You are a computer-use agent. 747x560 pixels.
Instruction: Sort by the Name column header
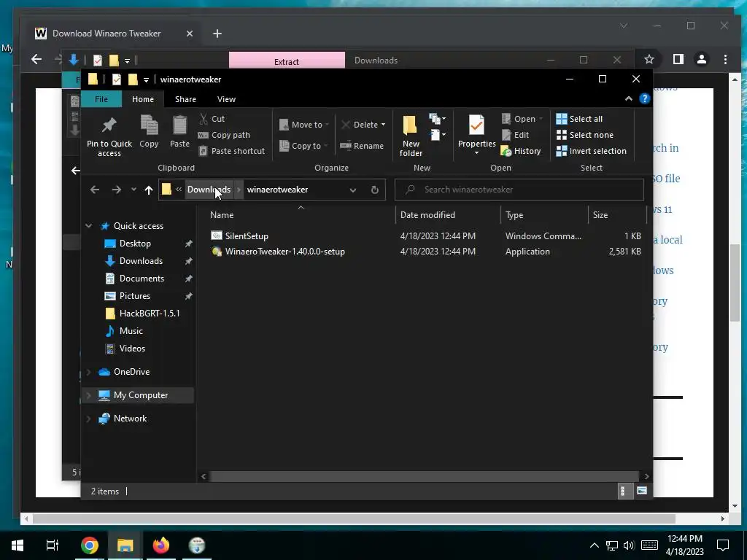pos(301,215)
